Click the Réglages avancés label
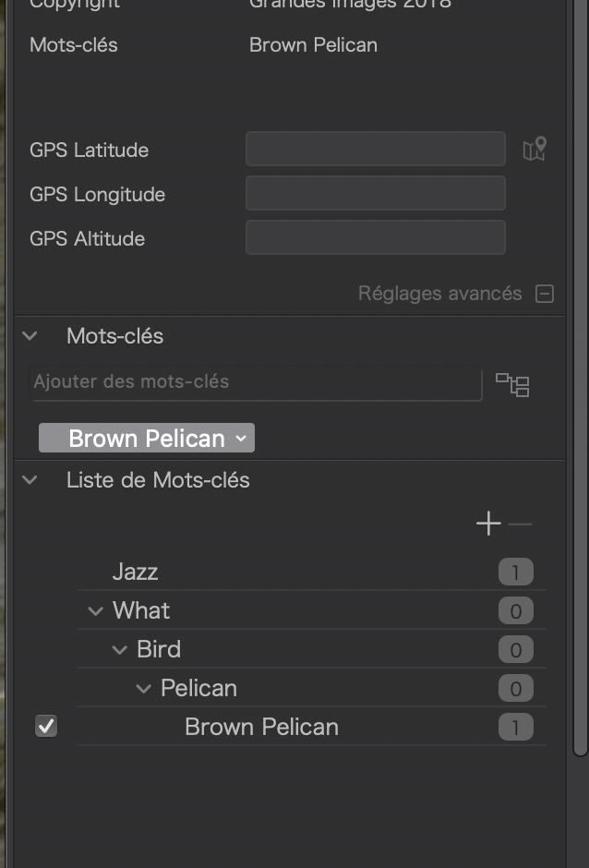The width and height of the screenshot is (589, 868). [x=440, y=294]
